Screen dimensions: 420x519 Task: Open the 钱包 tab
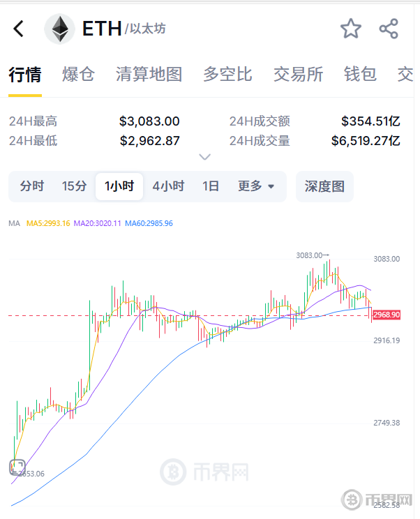click(x=360, y=74)
